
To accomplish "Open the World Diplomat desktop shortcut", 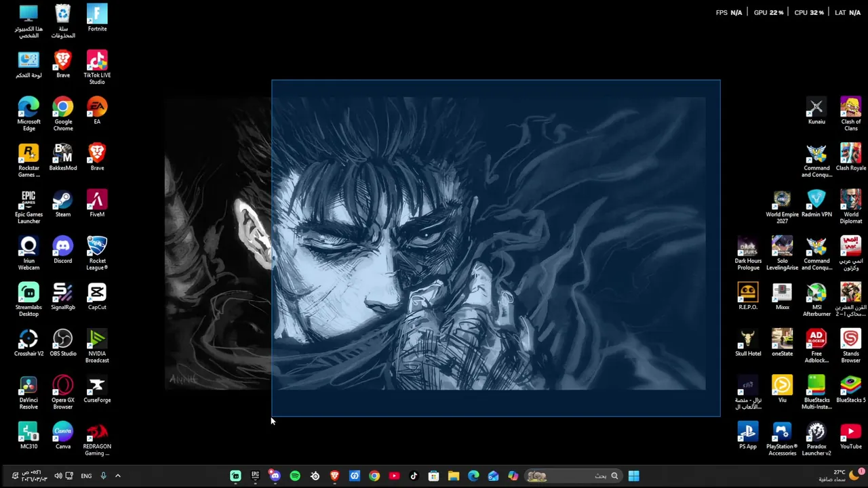I will 850,207.
